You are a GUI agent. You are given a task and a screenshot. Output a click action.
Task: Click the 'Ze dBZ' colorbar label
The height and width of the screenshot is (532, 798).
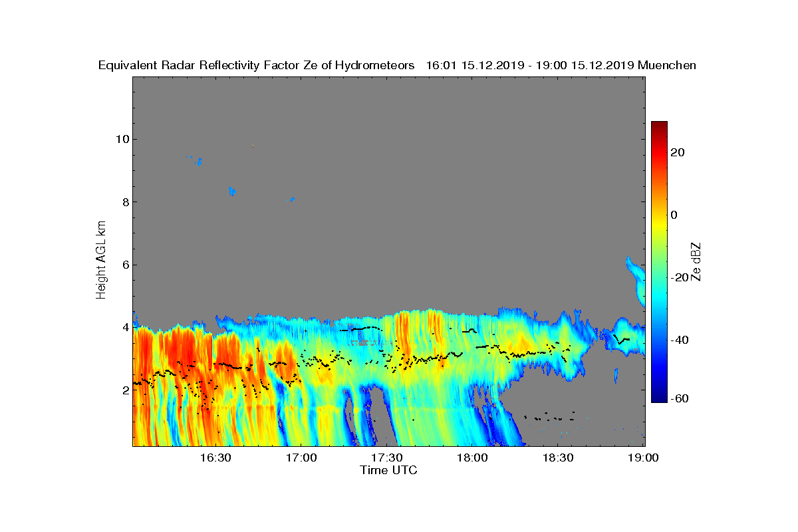tap(697, 261)
